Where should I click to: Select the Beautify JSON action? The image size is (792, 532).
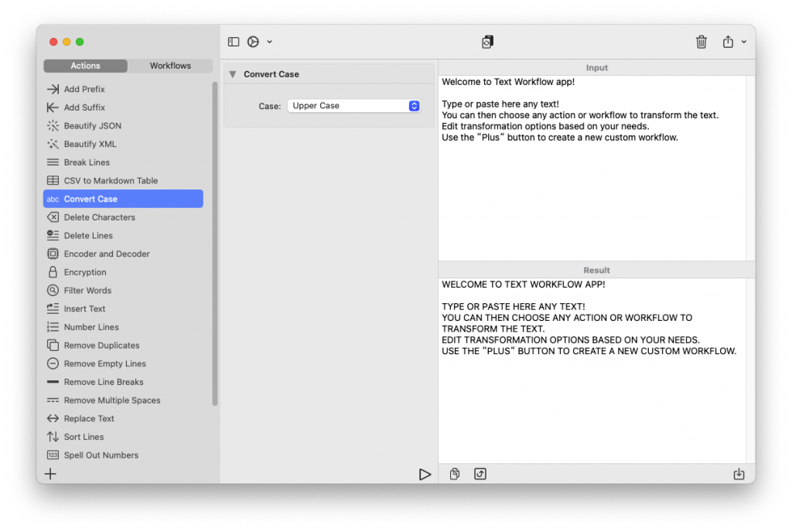(x=123, y=126)
